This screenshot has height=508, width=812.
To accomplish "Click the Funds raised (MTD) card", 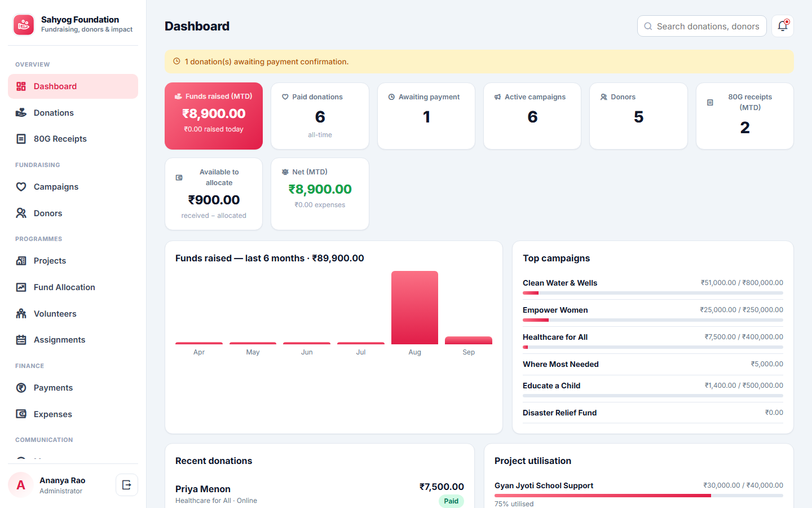I will 214,116.
